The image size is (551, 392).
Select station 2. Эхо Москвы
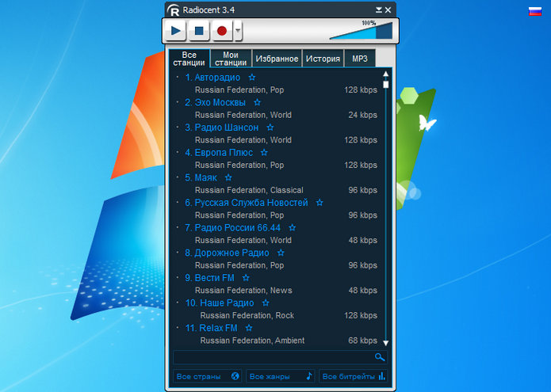[215, 102]
